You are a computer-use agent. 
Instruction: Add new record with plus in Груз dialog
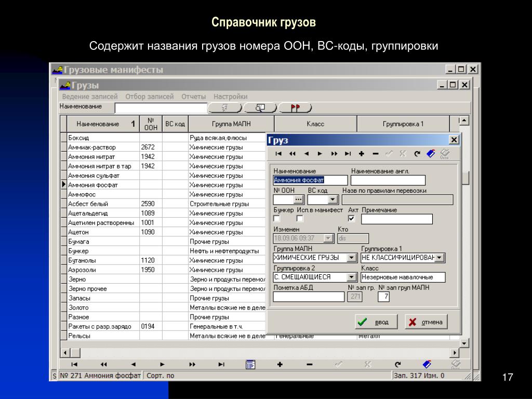(362, 154)
